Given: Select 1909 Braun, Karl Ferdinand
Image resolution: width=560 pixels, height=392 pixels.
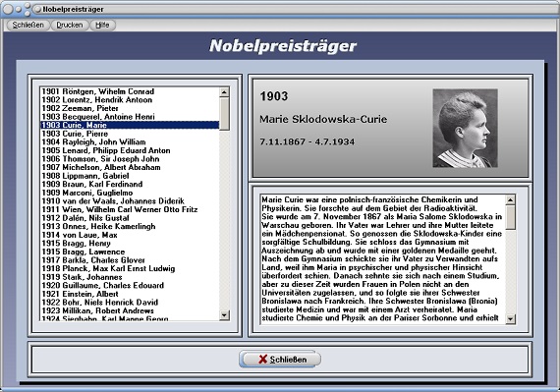Looking at the screenshot, I should (x=130, y=185).
